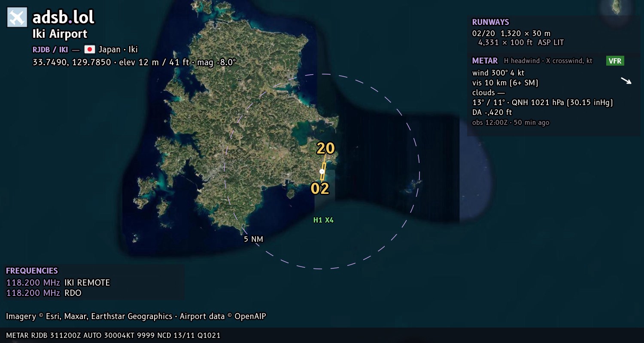Click the runway 20 label on the map
The width and height of the screenshot is (644, 343).
325,148
